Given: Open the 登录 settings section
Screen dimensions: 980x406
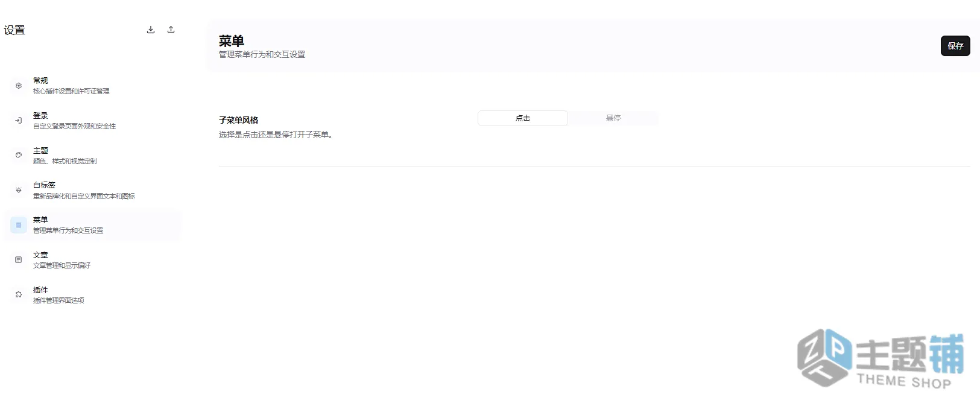Looking at the screenshot, I should tap(92, 121).
